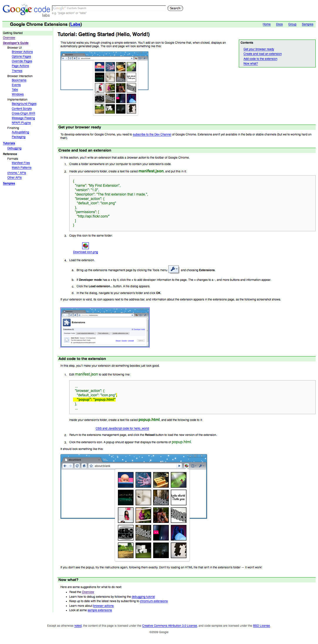Jump to Get your browser ready

[x=259, y=49]
